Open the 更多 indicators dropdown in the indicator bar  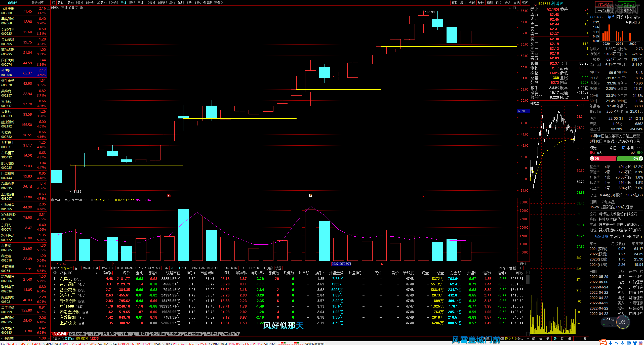tap(270, 268)
